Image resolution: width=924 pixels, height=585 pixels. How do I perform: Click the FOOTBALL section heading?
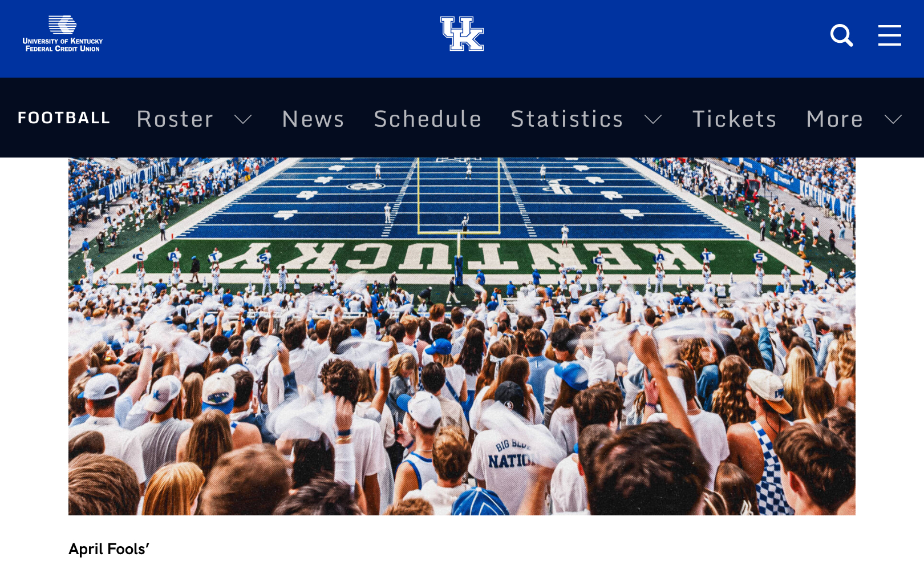point(64,118)
